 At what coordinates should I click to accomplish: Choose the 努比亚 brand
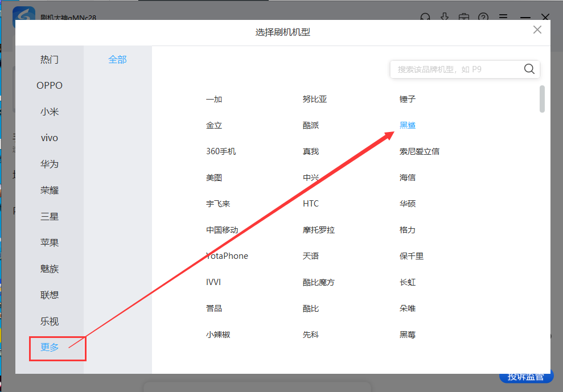click(x=315, y=99)
